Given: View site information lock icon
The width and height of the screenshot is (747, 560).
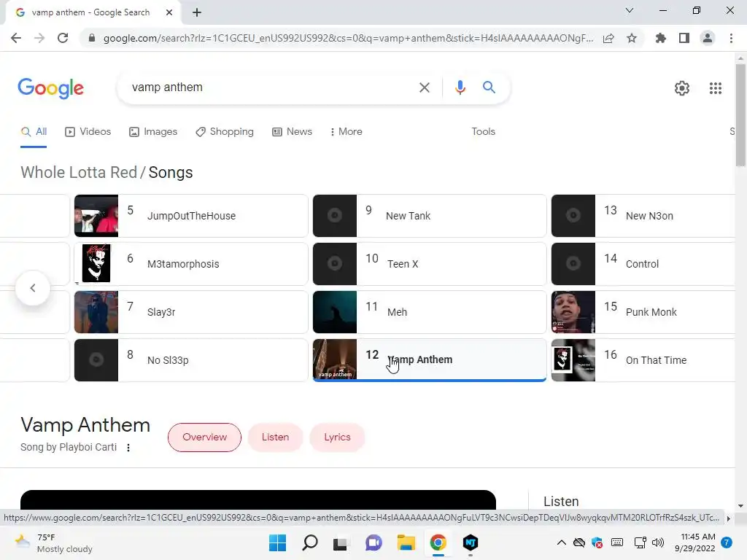Looking at the screenshot, I should tap(92, 38).
